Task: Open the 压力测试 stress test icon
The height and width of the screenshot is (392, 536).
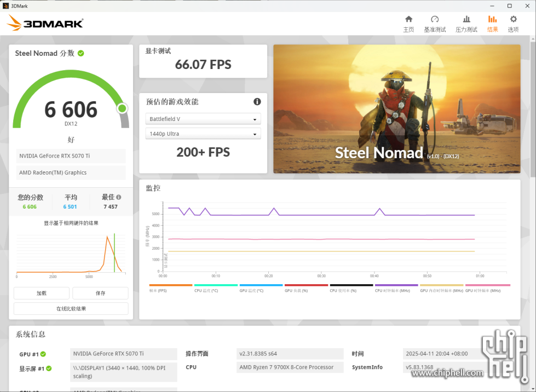Action: pyautogui.click(x=466, y=19)
